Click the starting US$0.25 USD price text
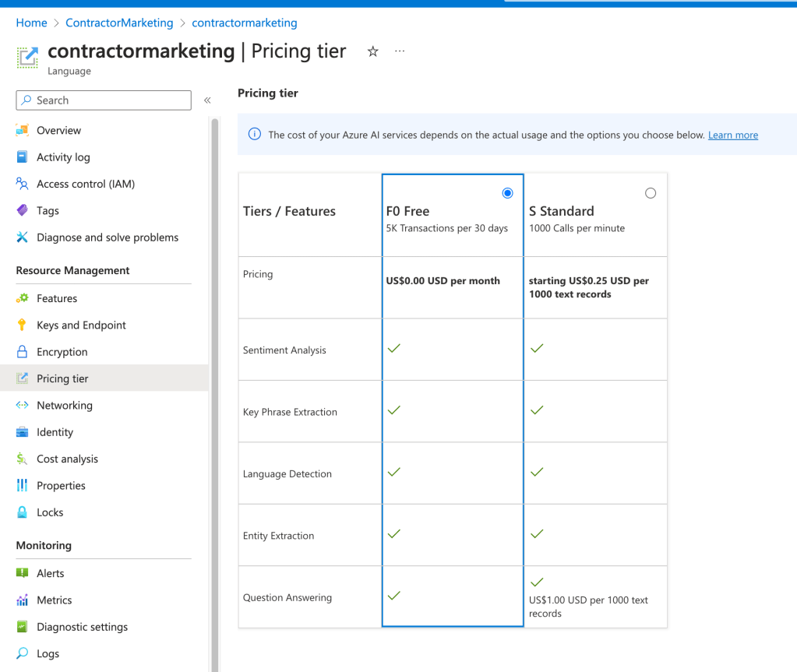 pyautogui.click(x=589, y=287)
